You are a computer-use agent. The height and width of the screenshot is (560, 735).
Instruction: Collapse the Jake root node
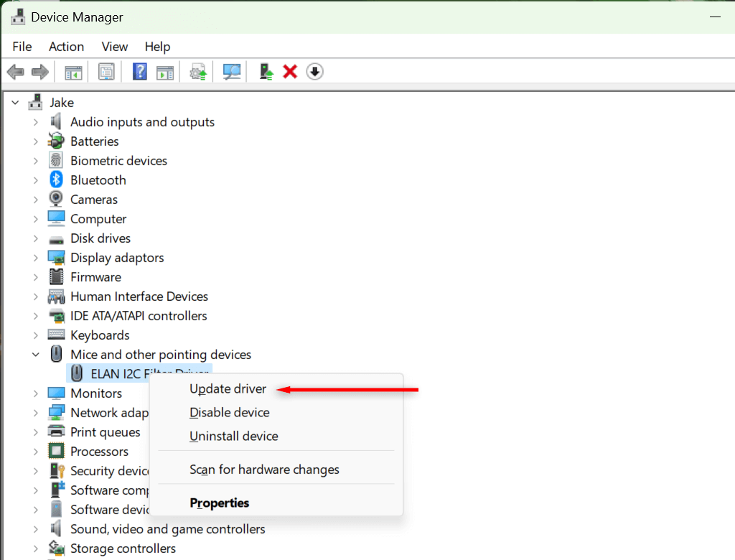[x=16, y=102]
